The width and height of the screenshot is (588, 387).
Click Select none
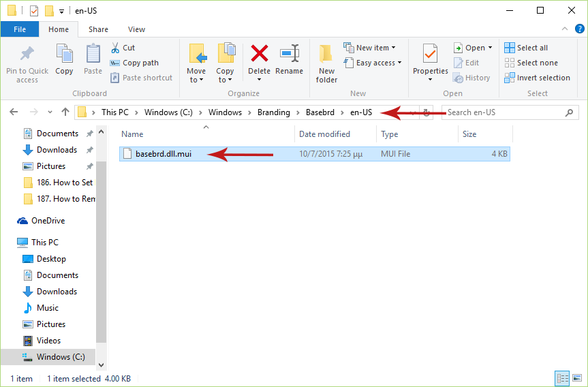[x=531, y=63]
